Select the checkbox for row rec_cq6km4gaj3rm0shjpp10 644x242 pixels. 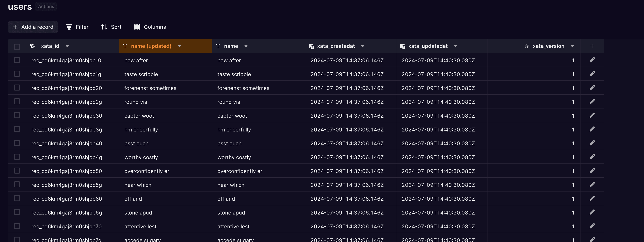[x=17, y=60]
